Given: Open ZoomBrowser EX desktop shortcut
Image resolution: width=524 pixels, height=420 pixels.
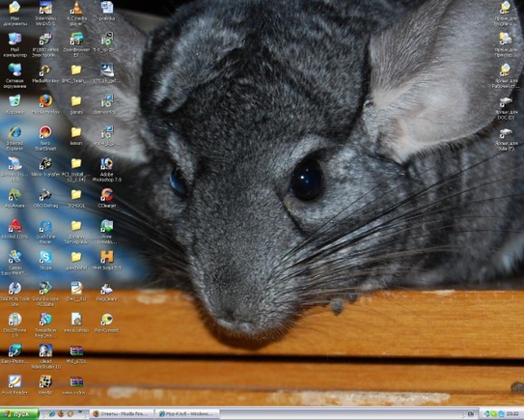Looking at the screenshot, I should pos(76,44).
